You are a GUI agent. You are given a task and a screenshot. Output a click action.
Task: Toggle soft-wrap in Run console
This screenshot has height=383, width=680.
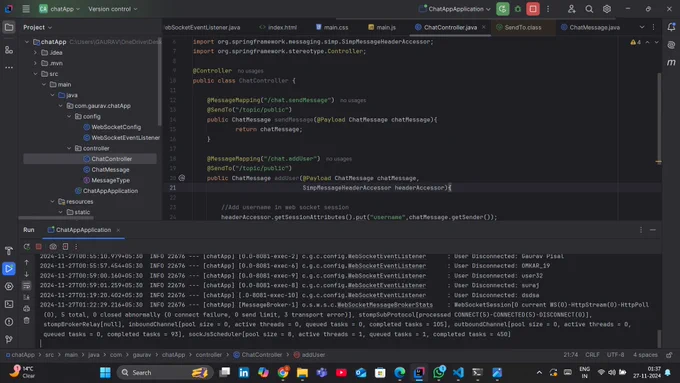pos(26,286)
